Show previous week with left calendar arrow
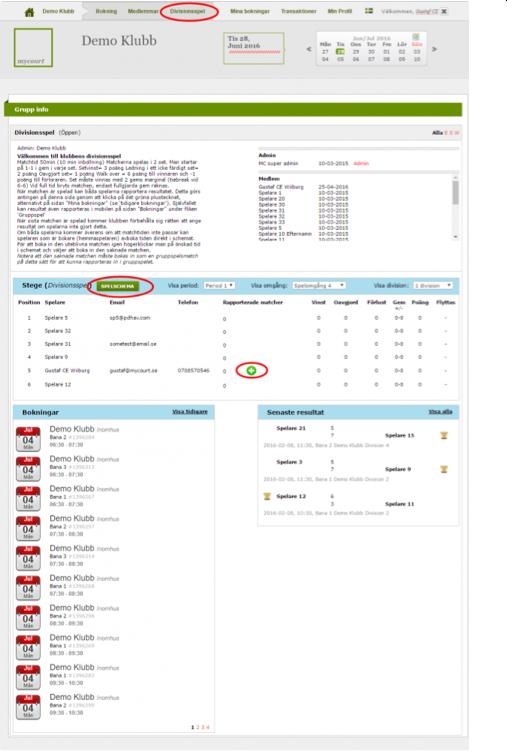This screenshot has width=507, height=753. pyautogui.click(x=309, y=49)
